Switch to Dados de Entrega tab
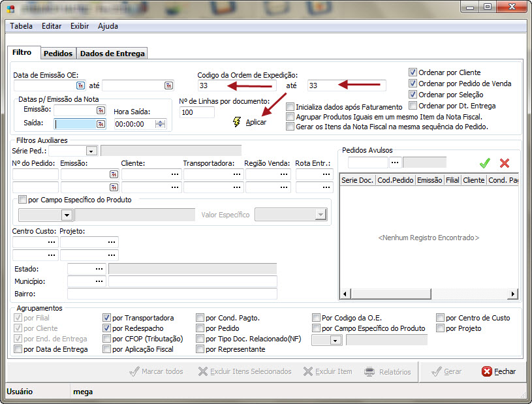Viewport: 532px width, 404px height. pyautogui.click(x=112, y=54)
